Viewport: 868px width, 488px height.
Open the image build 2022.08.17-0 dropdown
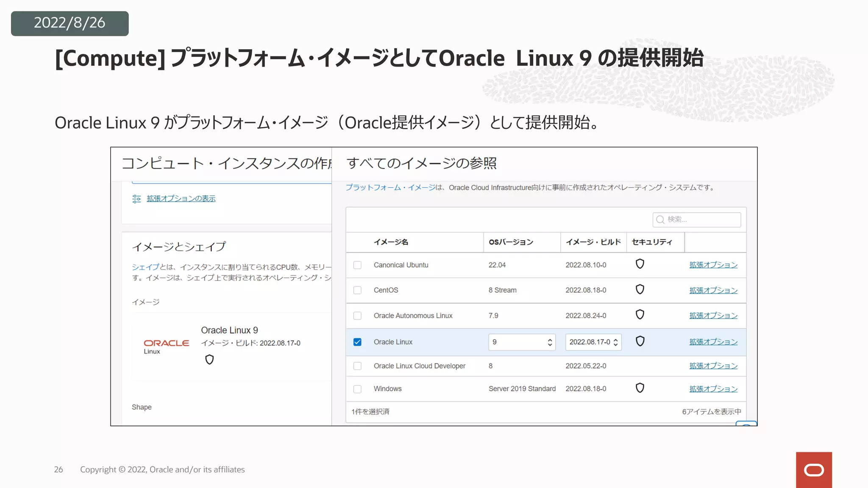pyautogui.click(x=593, y=342)
